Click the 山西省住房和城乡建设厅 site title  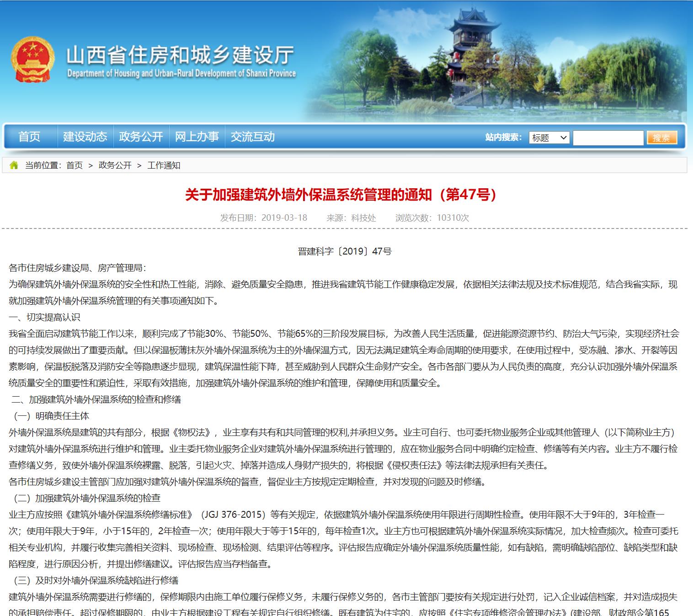click(x=181, y=55)
